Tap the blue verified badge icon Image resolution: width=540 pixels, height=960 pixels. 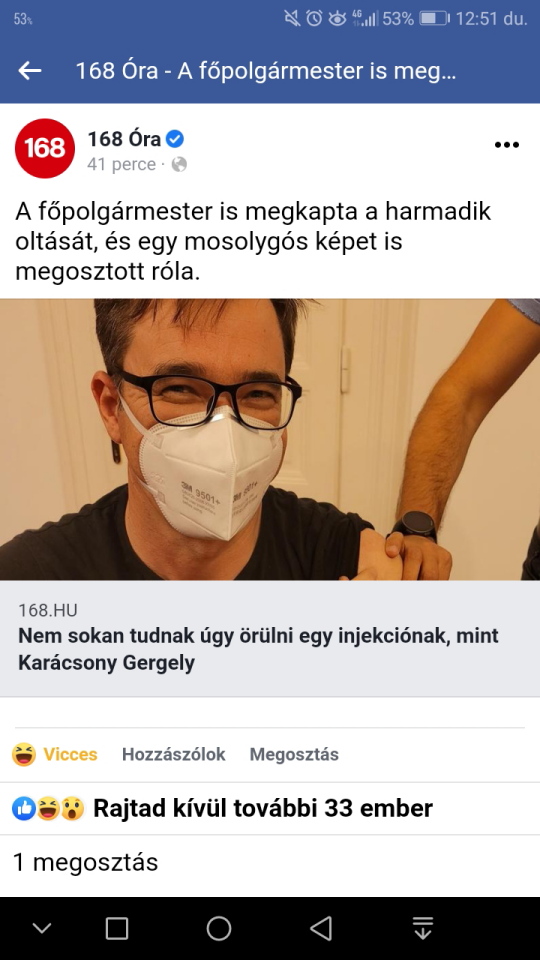coord(175,139)
